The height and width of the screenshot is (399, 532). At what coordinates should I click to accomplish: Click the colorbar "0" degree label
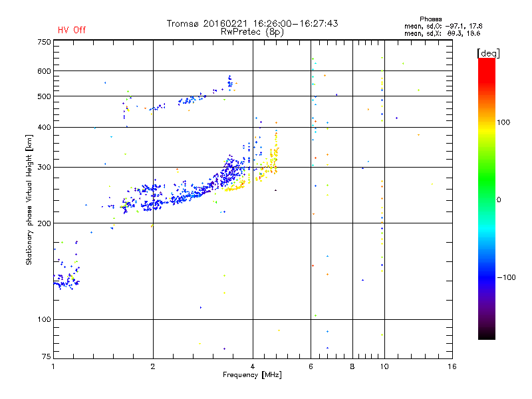click(x=499, y=200)
